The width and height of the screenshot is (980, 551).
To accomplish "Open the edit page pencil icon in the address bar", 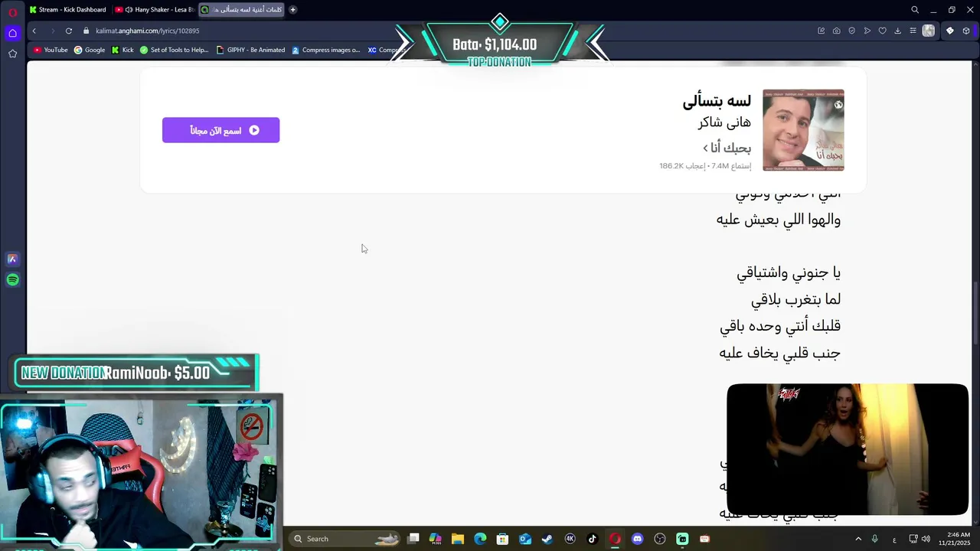I will click(x=822, y=31).
